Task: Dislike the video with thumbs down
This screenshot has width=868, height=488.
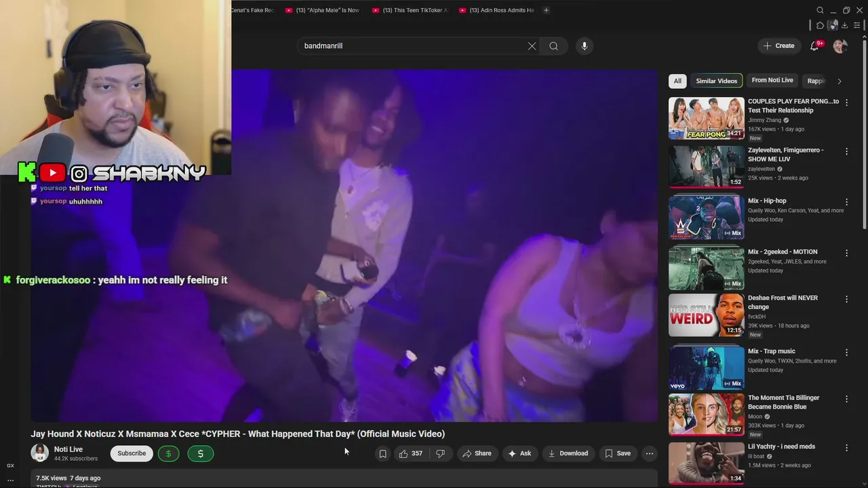Action: click(x=440, y=453)
